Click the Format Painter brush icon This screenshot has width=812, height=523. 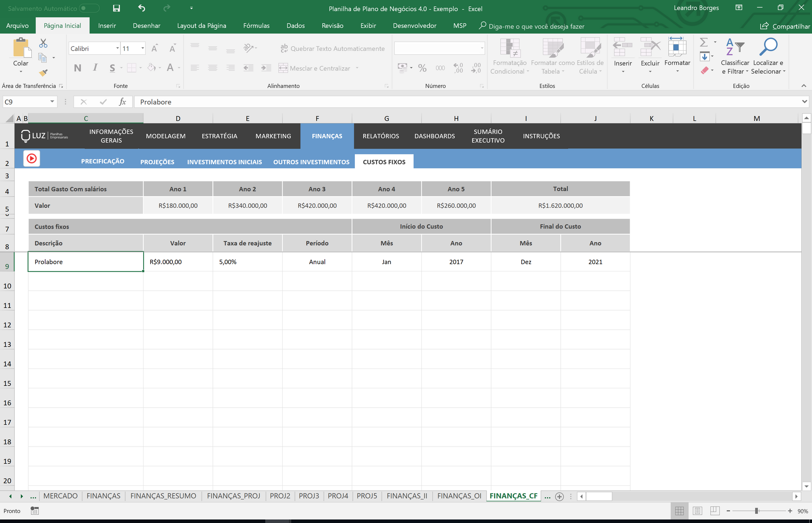pyautogui.click(x=43, y=73)
